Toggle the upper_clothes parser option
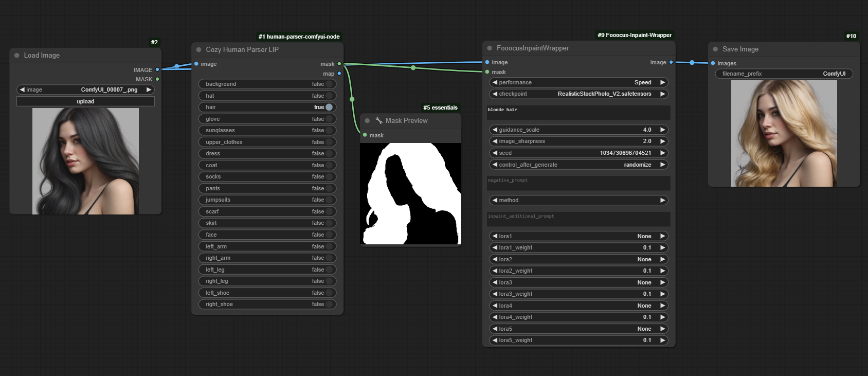The width and height of the screenshot is (868, 376). click(x=267, y=142)
